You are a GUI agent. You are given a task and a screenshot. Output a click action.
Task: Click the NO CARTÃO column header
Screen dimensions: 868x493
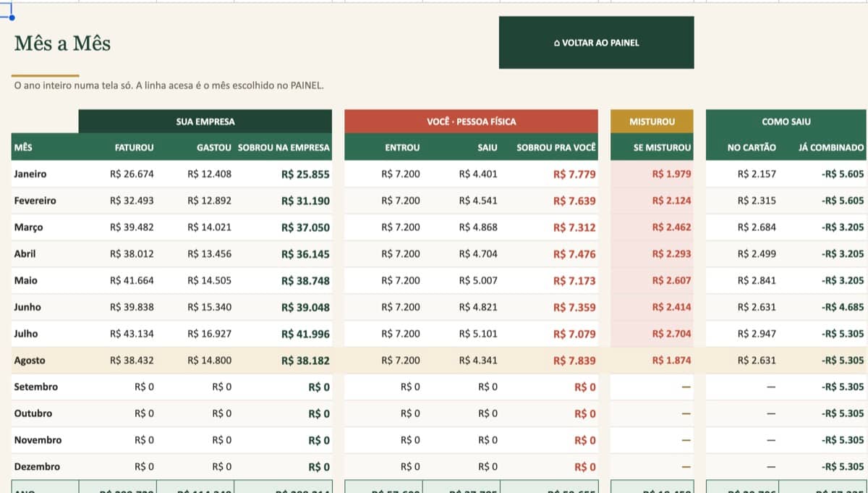click(x=752, y=148)
